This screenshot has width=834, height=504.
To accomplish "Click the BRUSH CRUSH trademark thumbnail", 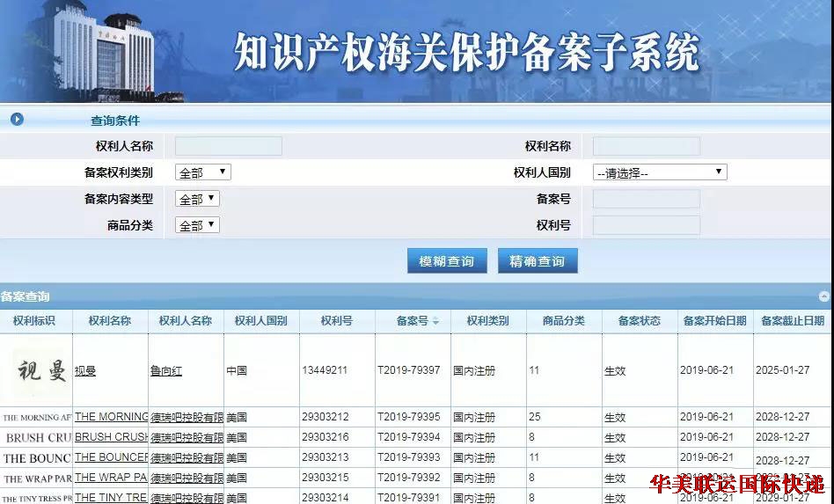I will 36,437.
